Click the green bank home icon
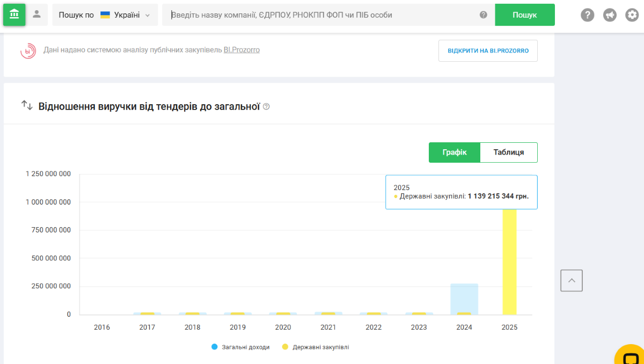The height and width of the screenshot is (364, 644). [14, 14]
